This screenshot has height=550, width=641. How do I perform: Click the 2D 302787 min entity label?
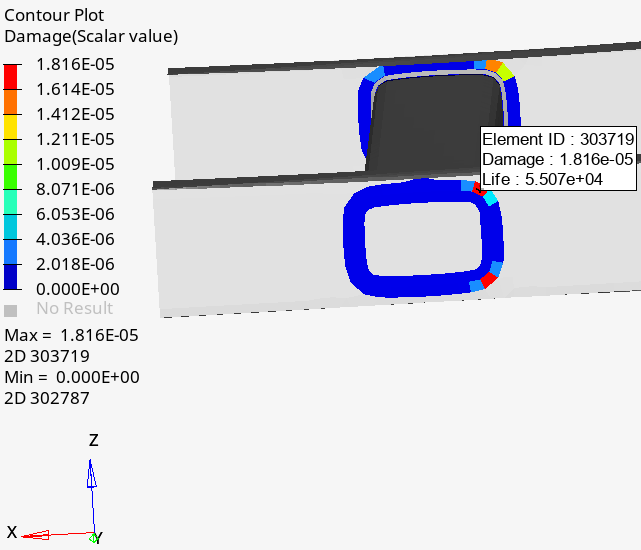point(47,398)
